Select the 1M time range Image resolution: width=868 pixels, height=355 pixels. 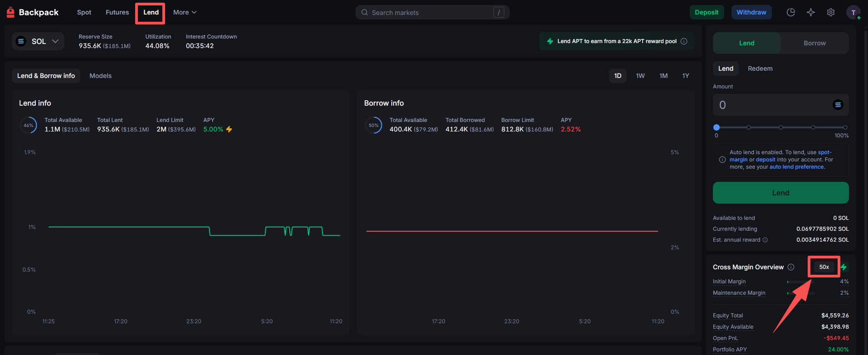663,76
